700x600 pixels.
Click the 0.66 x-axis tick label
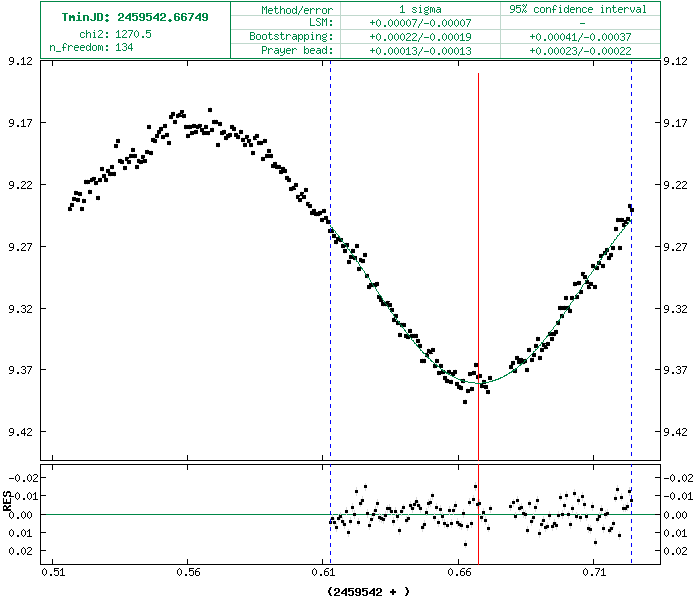click(x=459, y=573)
